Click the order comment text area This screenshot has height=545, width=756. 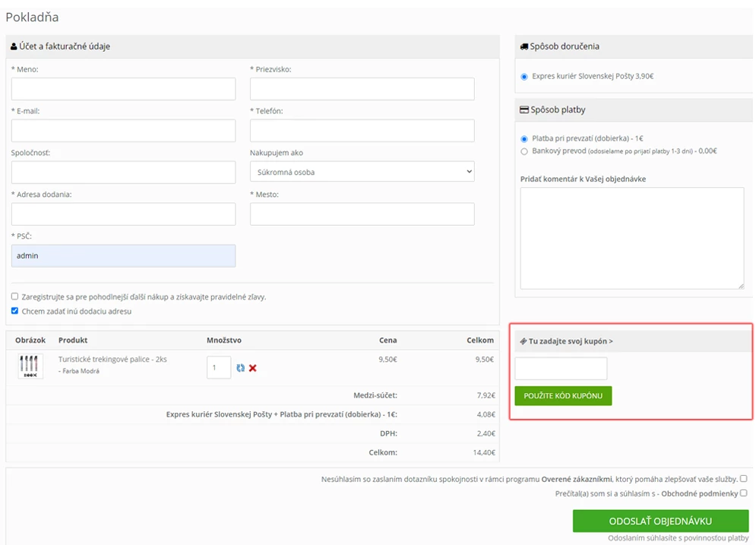click(x=631, y=238)
